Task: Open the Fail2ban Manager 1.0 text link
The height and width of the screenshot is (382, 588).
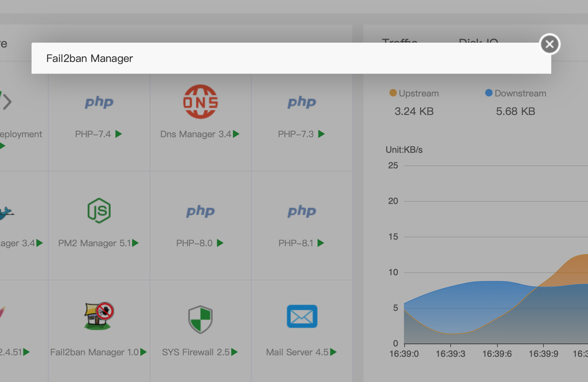Action: (94, 352)
